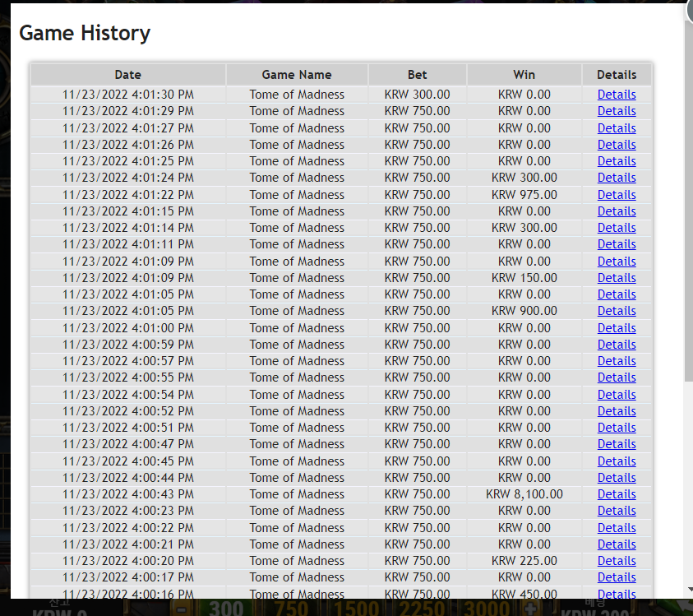Open Details for the 4:01:27 PM round
This screenshot has width=693, height=616.
coord(616,127)
